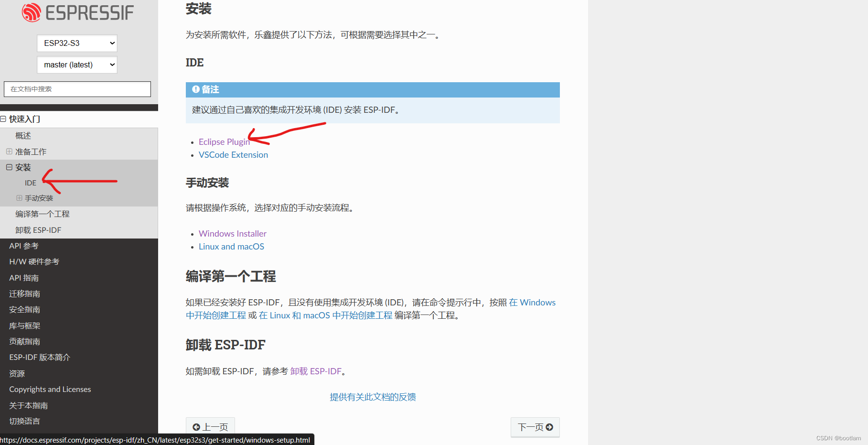Click the 手动安装 section heading
Image resolution: width=868 pixels, height=445 pixels.
[x=207, y=183]
